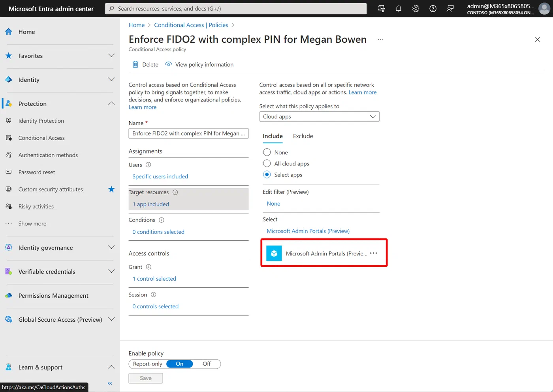
Task: Open 1 control selected link
Action: coord(154,279)
